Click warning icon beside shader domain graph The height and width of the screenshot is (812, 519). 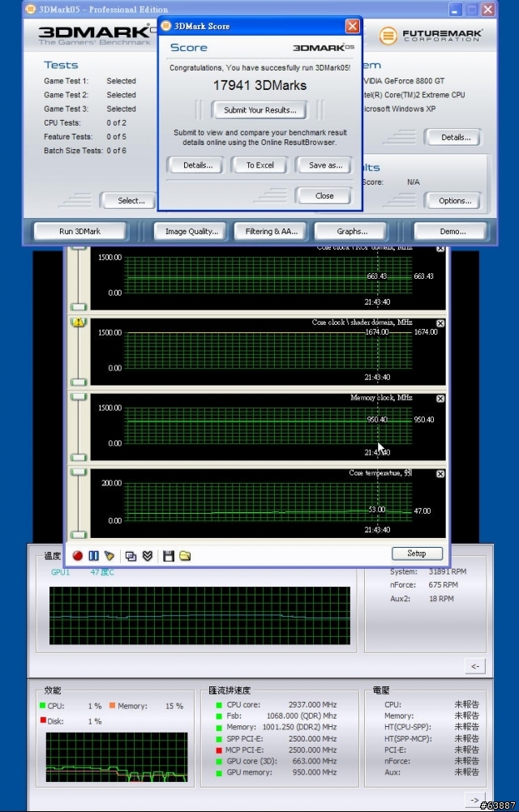pyautogui.click(x=78, y=322)
